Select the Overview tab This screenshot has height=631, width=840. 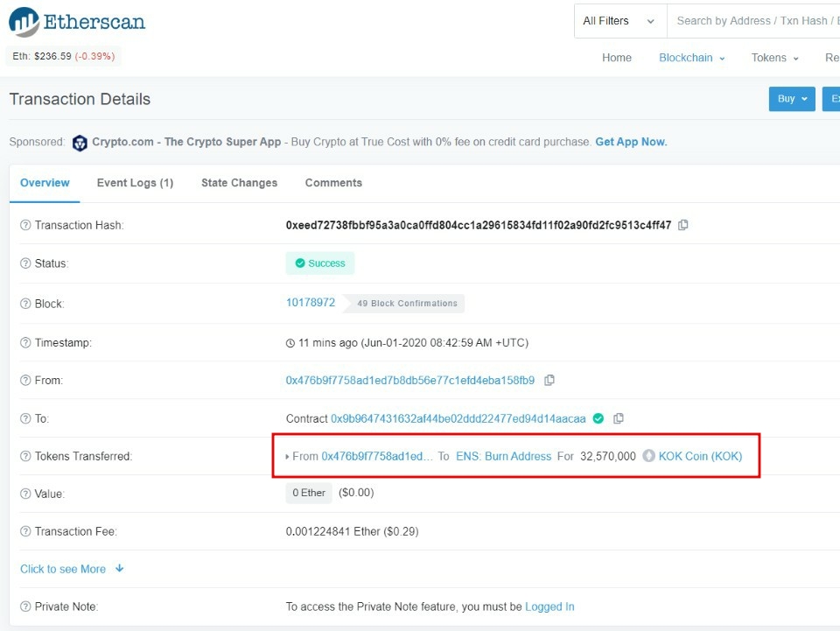coord(45,183)
